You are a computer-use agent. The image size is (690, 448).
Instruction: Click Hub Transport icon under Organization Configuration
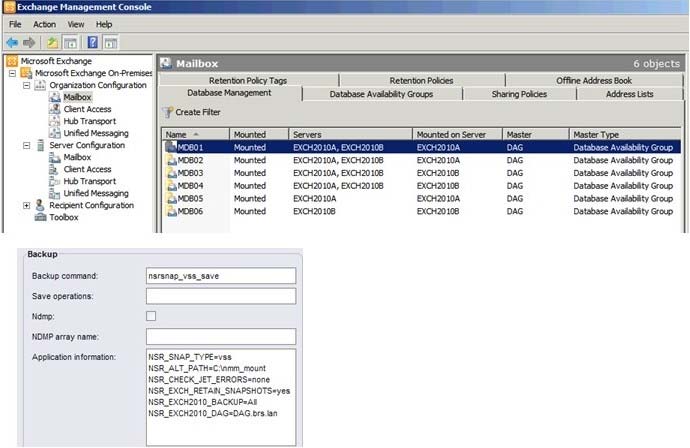point(55,121)
